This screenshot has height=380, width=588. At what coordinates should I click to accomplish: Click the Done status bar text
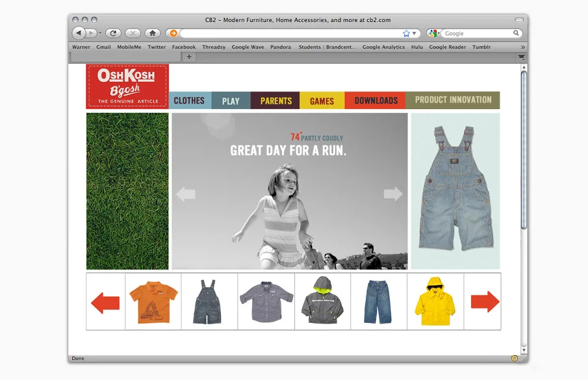coord(78,359)
